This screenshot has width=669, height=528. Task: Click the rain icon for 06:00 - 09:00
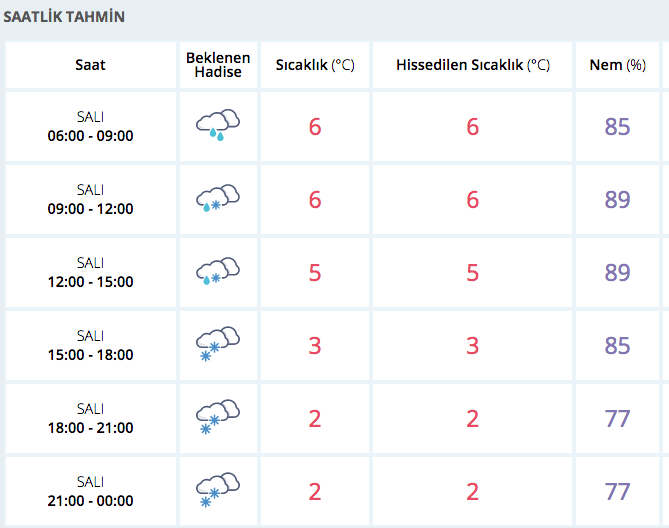(x=218, y=126)
